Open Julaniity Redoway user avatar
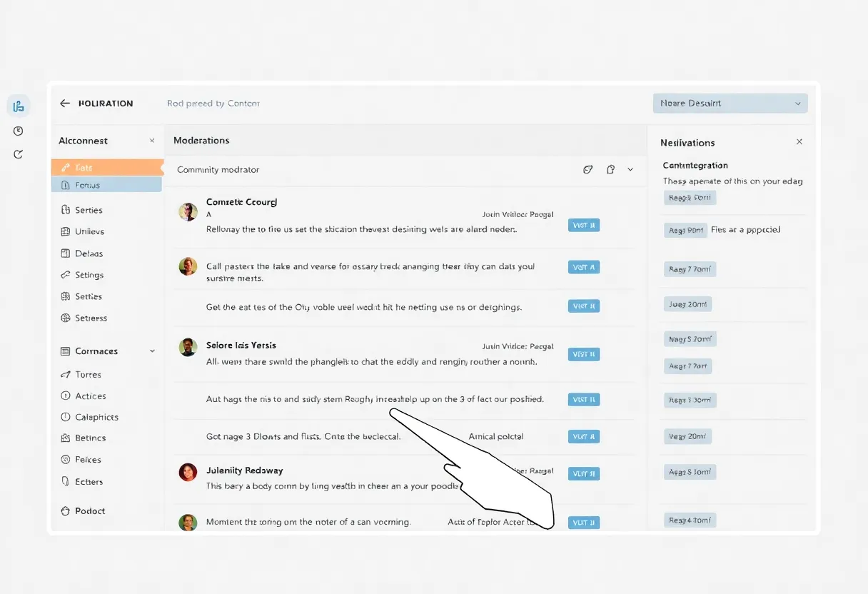 (x=188, y=472)
